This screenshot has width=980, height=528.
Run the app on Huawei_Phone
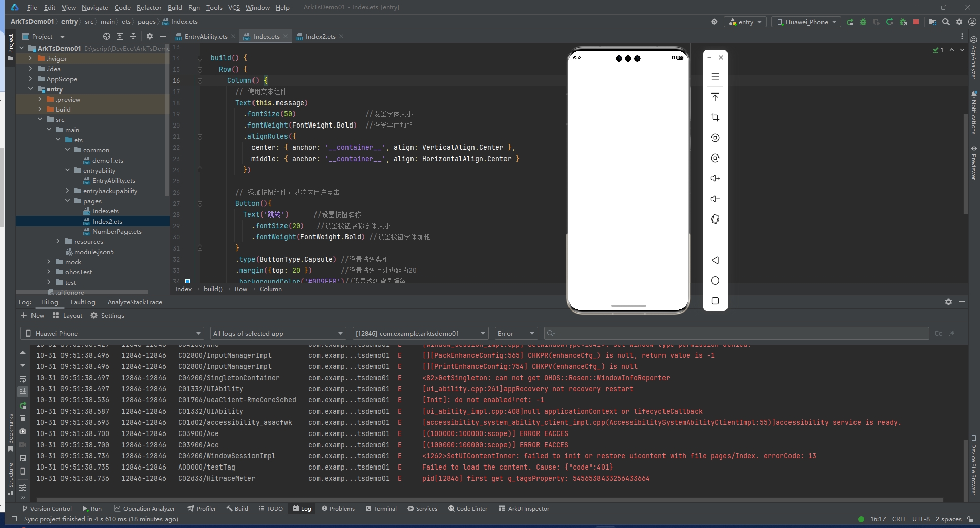click(x=849, y=22)
